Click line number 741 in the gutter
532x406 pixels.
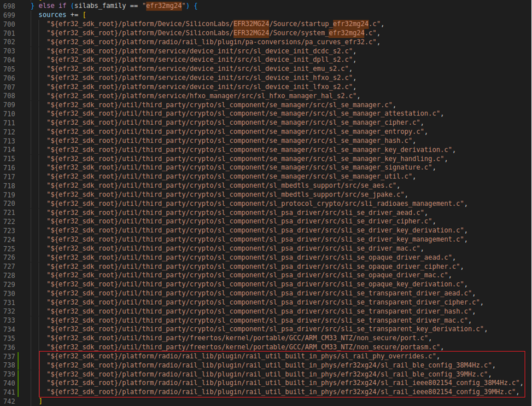tap(8, 392)
